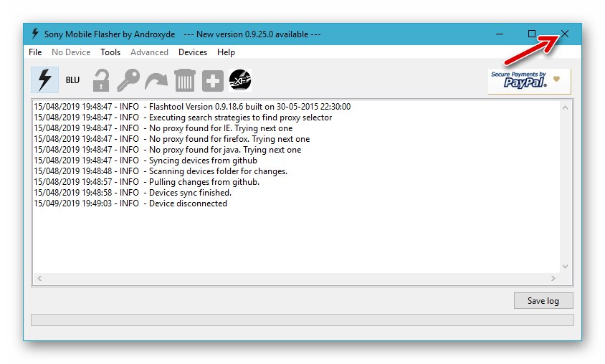Click the 'Device disconnected' log line
The height and width of the screenshot is (364, 605).
tap(130, 203)
